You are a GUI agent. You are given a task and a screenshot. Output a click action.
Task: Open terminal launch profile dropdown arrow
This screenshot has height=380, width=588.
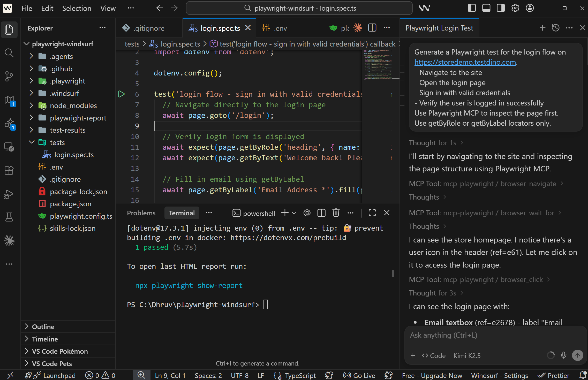point(294,213)
